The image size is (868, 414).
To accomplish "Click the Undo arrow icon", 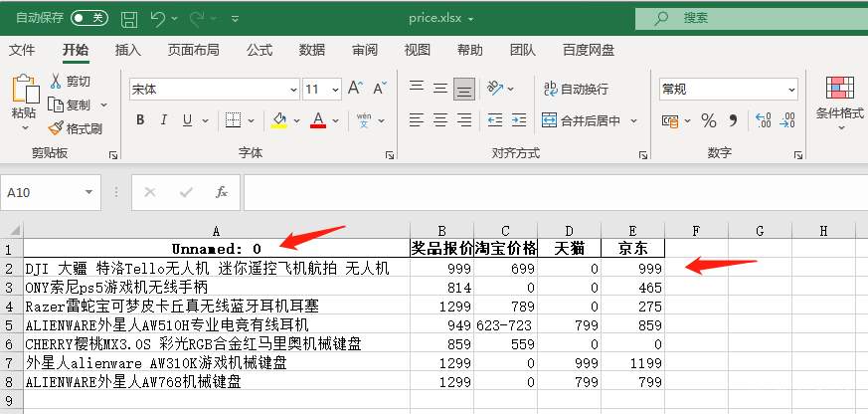I will [158, 19].
